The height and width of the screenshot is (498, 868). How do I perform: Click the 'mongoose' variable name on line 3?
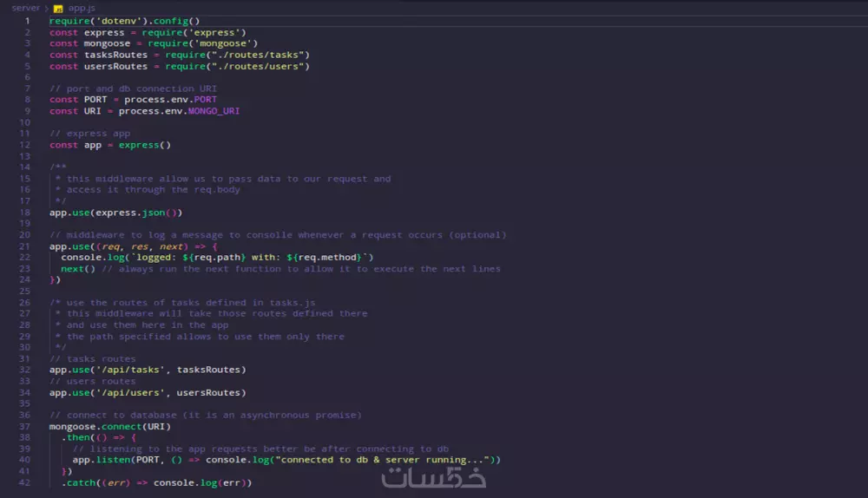point(108,43)
